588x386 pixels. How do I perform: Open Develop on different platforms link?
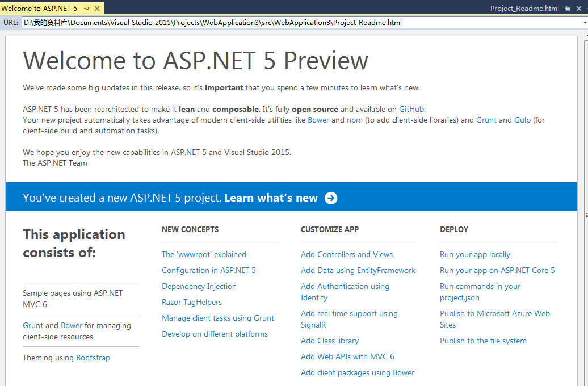pyautogui.click(x=215, y=334)
